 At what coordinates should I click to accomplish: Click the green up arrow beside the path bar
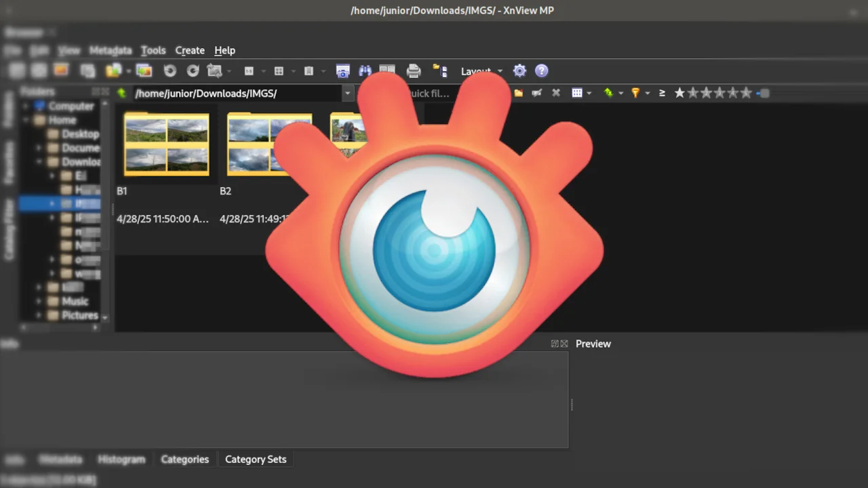(x=121, y=93)
